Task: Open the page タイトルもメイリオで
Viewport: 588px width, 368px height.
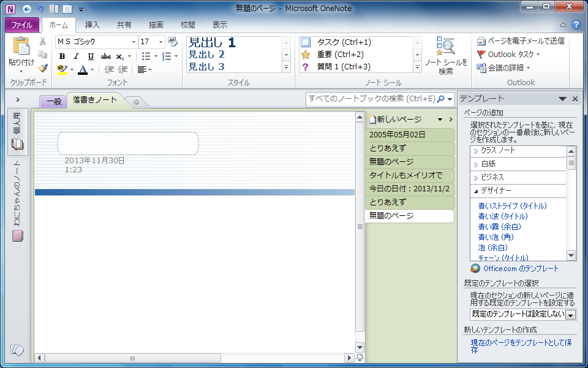Action: 410,175
